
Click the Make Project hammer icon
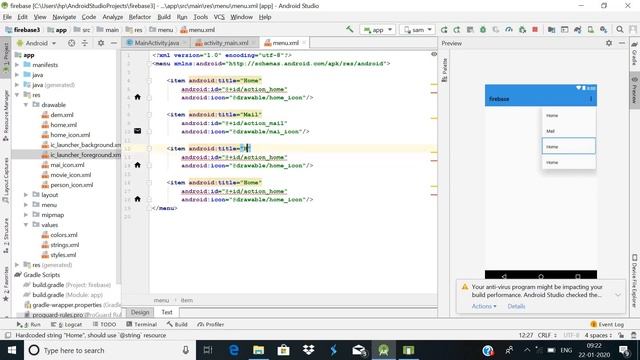350,29
